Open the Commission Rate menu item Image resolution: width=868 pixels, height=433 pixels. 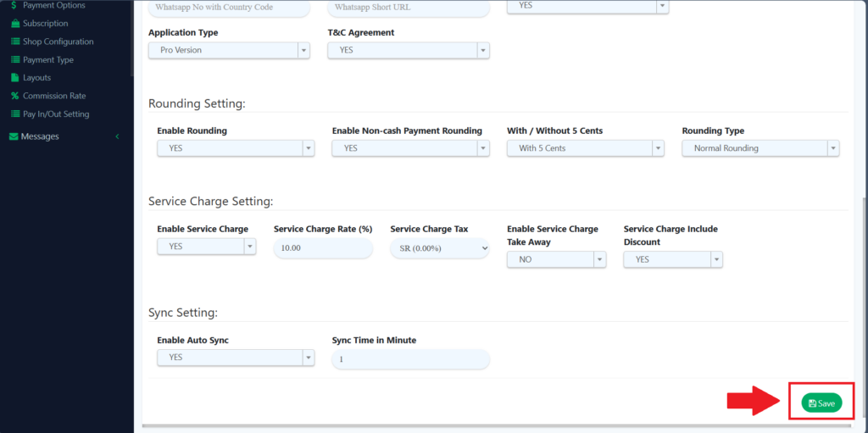[x=54, y=96]
